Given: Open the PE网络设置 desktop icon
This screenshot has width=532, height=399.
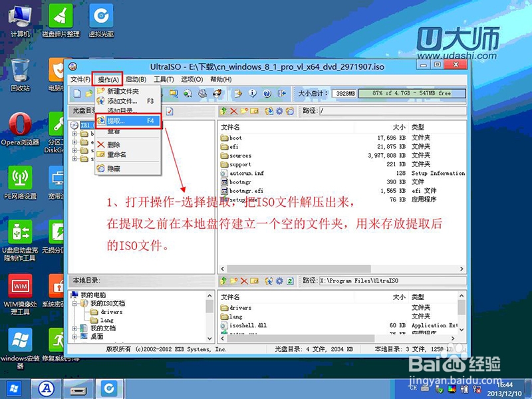Looking at the screenshot, I should coord(20,182).
